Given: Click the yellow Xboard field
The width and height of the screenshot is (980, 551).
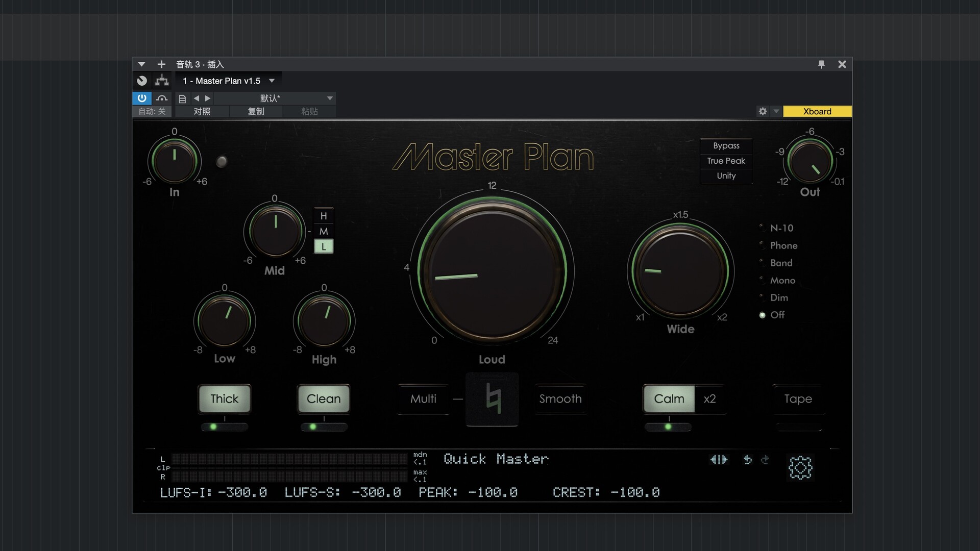Looking at the screenshot, I should (817, 111).
